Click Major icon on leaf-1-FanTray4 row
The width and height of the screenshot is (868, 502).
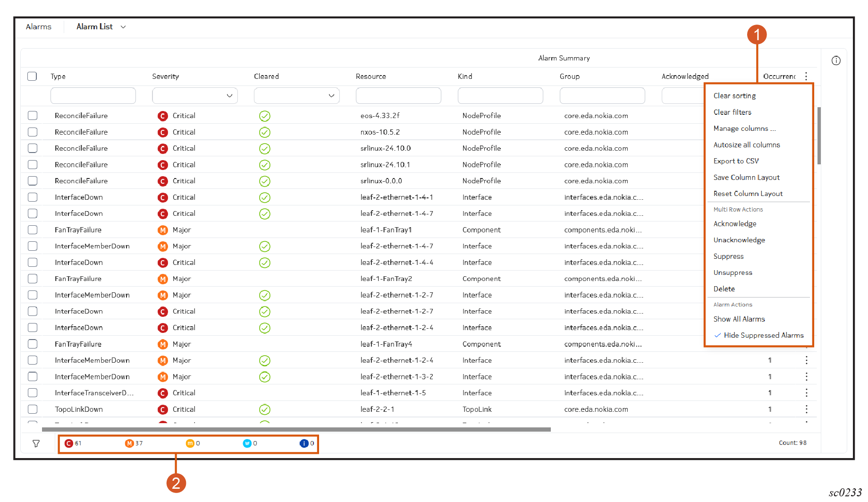[x=163, y=344]
